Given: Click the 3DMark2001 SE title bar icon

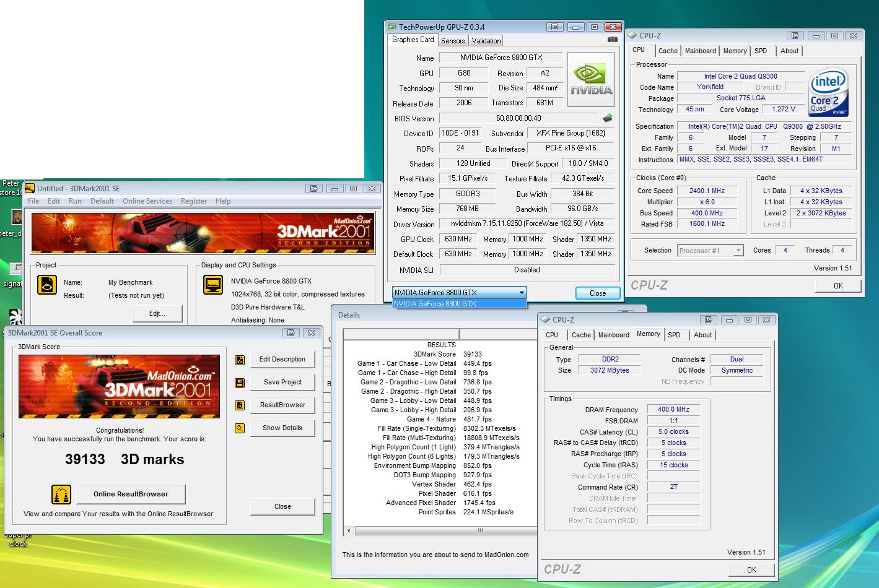Looking at the screenshot, I should (30, 188).
